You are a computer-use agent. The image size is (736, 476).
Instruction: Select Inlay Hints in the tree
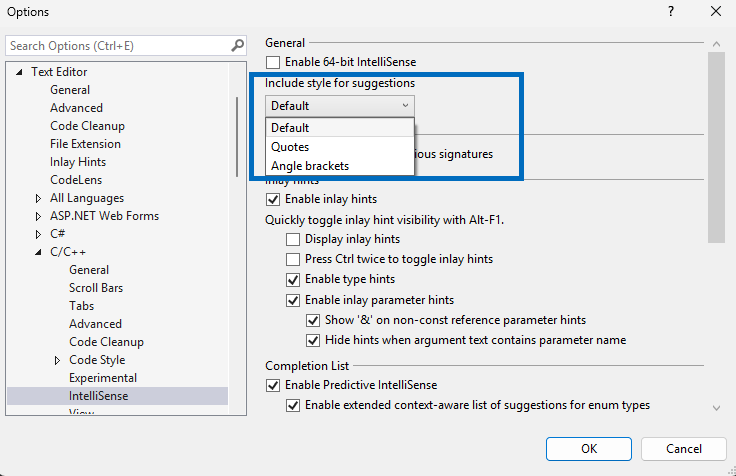(78, 162)
